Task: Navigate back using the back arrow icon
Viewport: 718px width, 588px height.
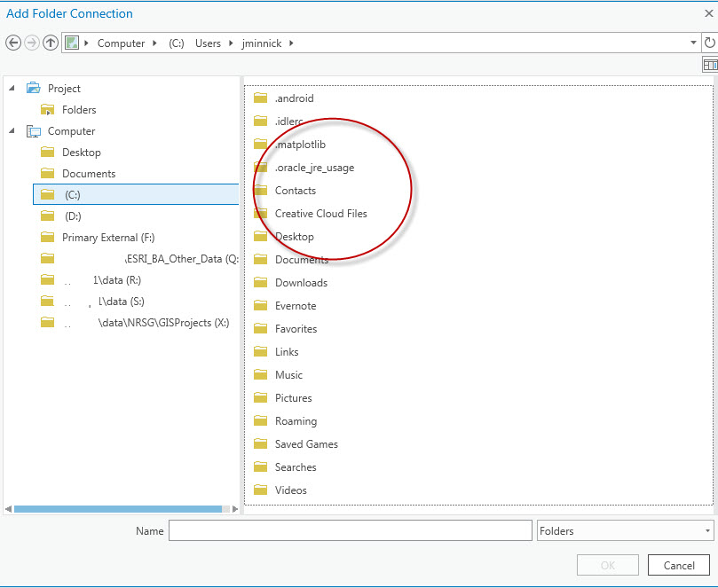Action: 14,42
